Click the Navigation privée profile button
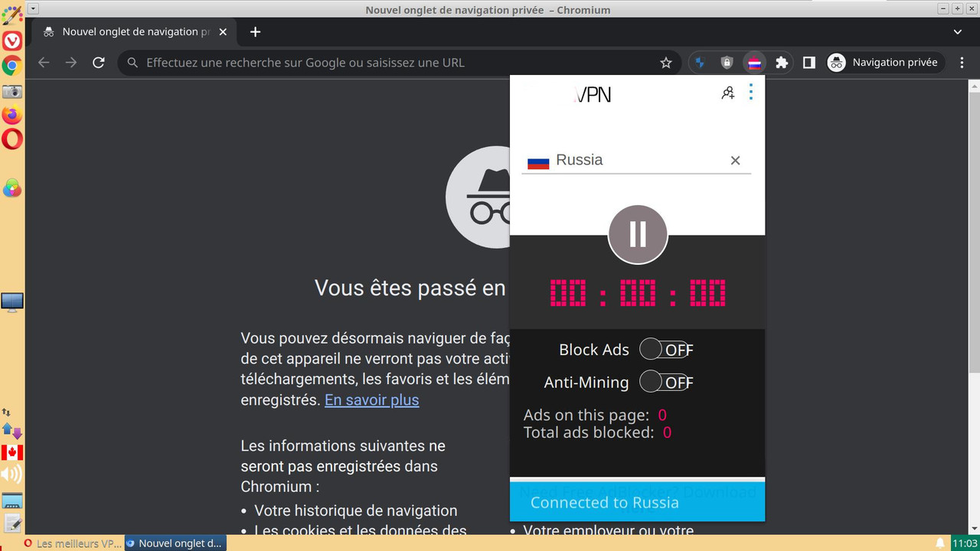 pos(885,63)
